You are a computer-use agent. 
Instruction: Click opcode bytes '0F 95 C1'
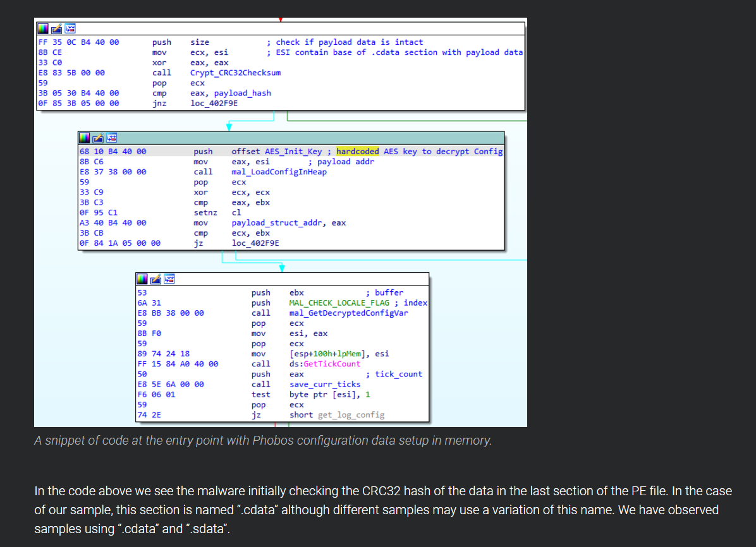point(99,212)
